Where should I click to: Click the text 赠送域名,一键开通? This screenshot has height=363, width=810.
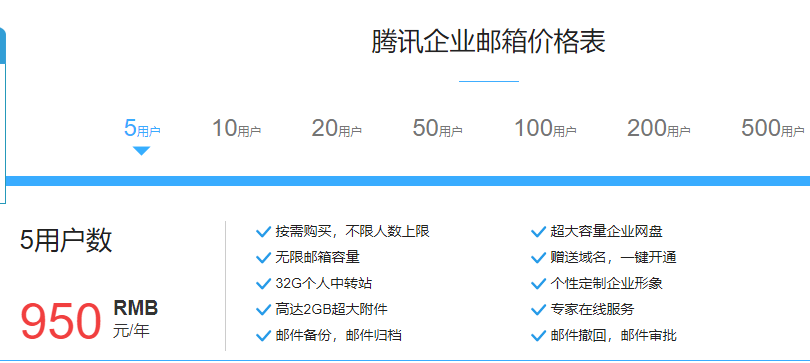pyautogui.click(x=613, y=257)
